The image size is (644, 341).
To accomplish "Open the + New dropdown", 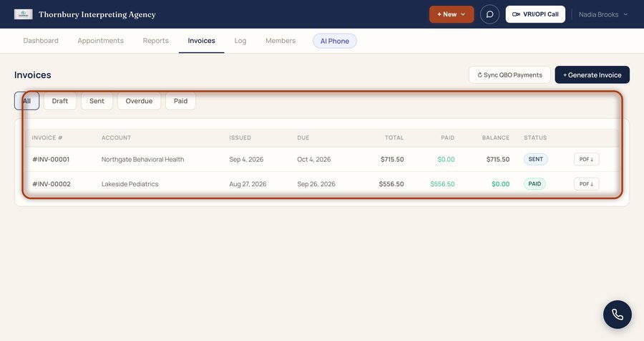I will click(x=452, y=14).
